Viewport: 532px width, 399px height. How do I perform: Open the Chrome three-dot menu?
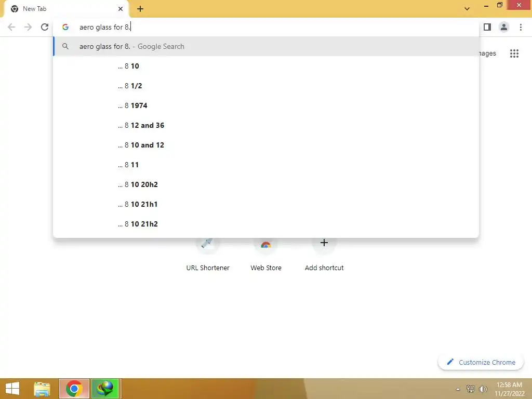[x=521, y=27]
